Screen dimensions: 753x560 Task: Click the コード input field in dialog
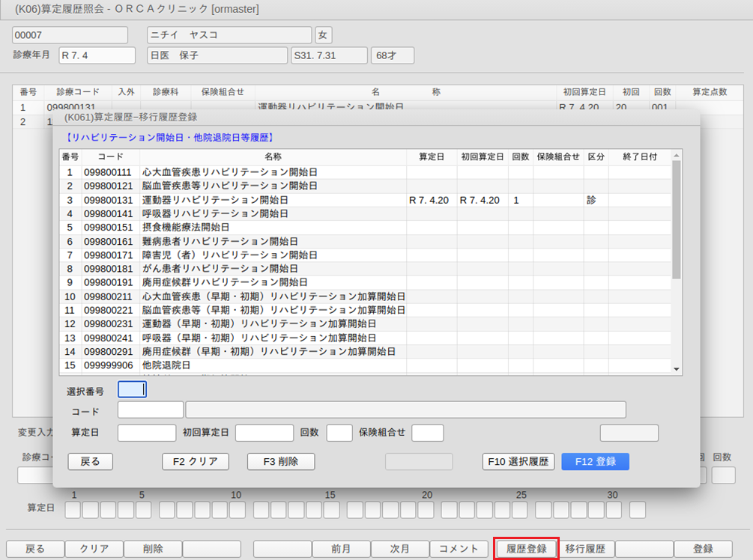pos(150,410)
